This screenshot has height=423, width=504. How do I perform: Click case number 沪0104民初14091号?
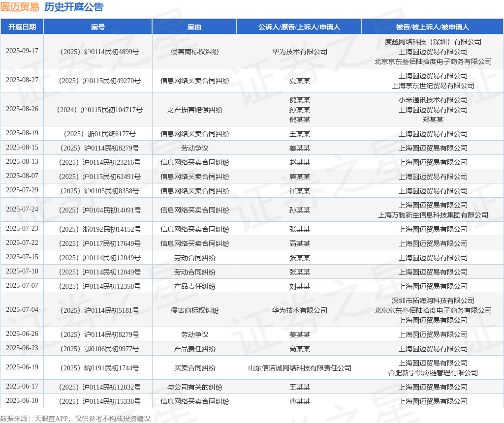[99, 210]
